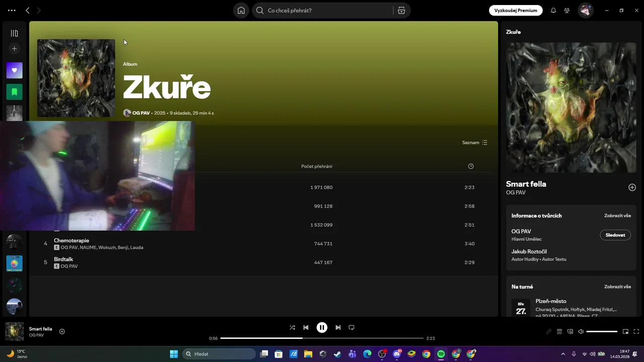Adjust the volume slider
644x362 pixels.
click(x=602, y=332)
